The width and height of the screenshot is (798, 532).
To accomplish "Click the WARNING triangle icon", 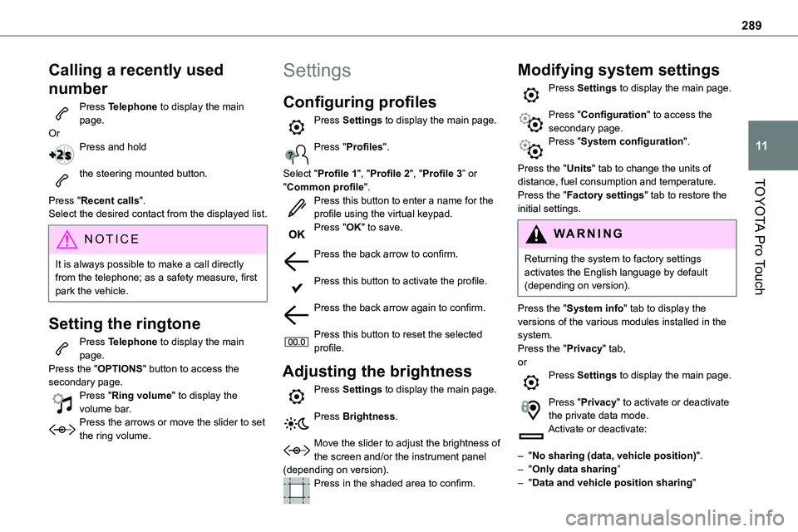I will click(534, 234).
